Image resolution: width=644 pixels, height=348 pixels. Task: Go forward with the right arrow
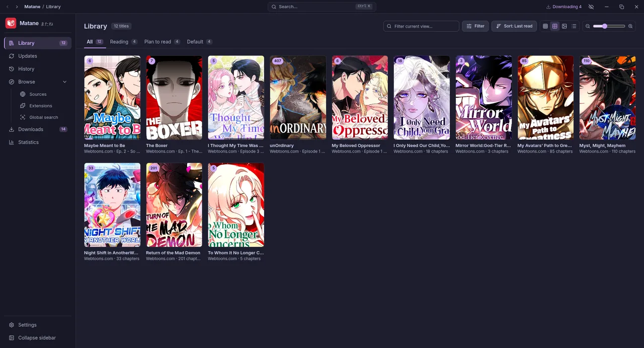click(x=17, y=7)
